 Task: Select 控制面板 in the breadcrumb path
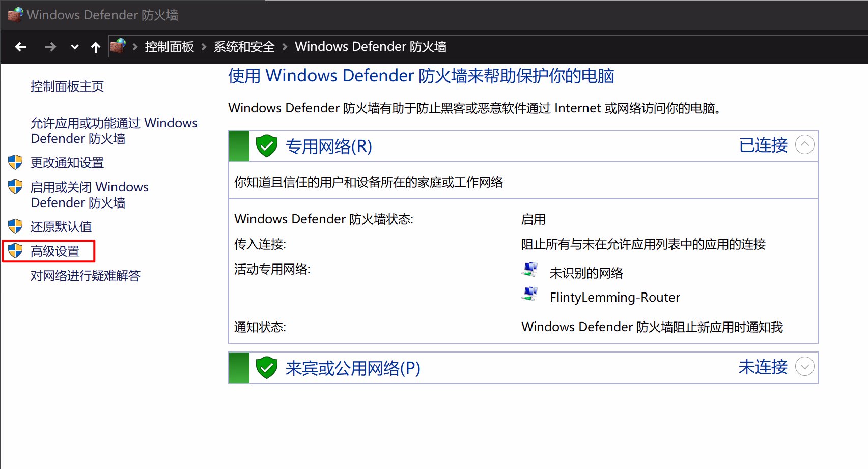point(169,47)
